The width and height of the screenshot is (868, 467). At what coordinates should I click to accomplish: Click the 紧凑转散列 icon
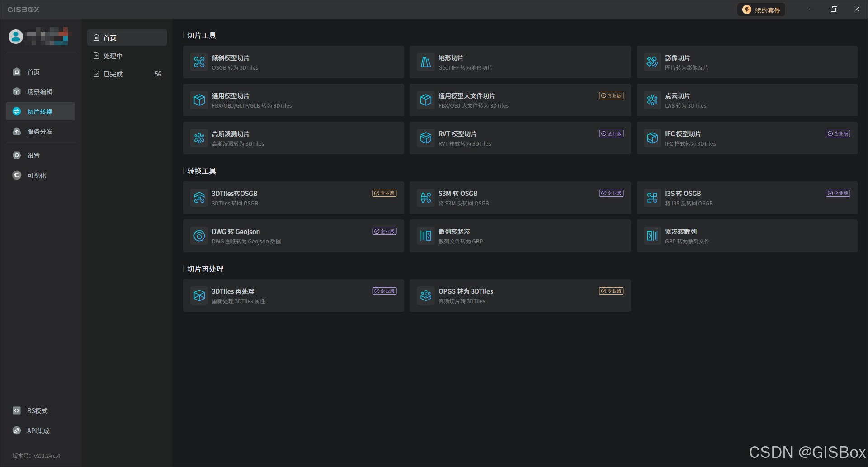click(x=652, y=236)
